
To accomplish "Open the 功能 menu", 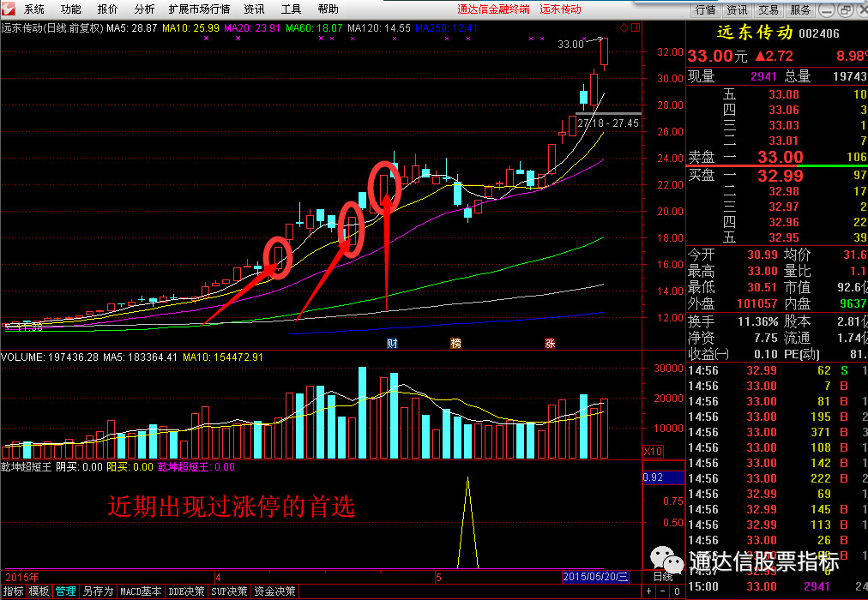I will coord(71,9).
